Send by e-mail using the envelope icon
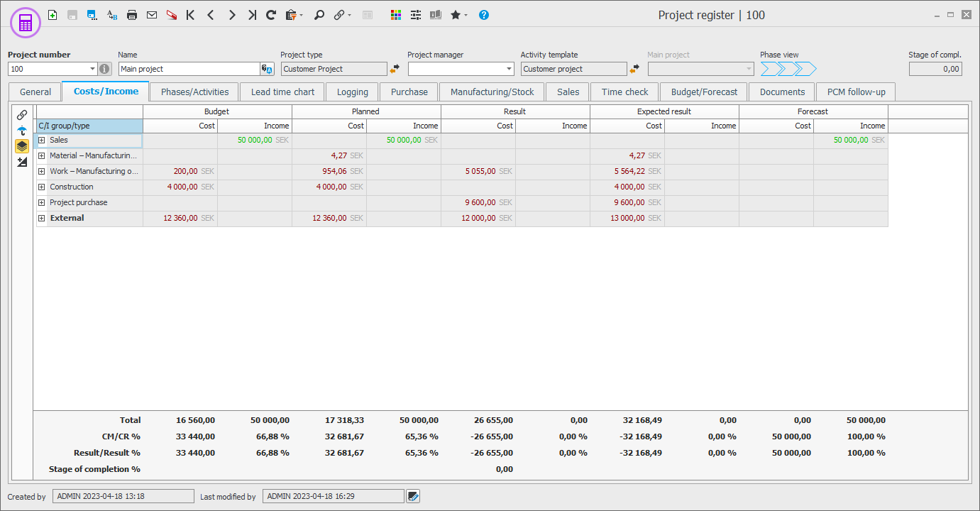980x511 pixels. [x=152, y=14]
